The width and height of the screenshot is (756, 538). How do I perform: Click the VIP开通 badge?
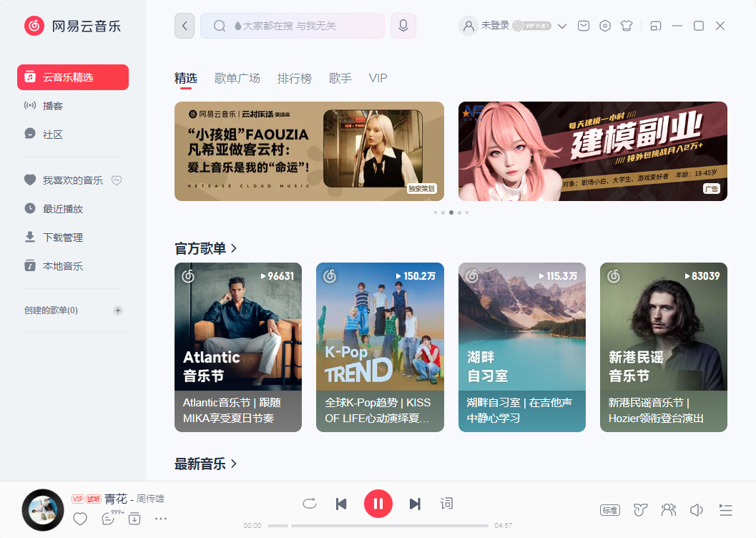[x=532, y=26]
